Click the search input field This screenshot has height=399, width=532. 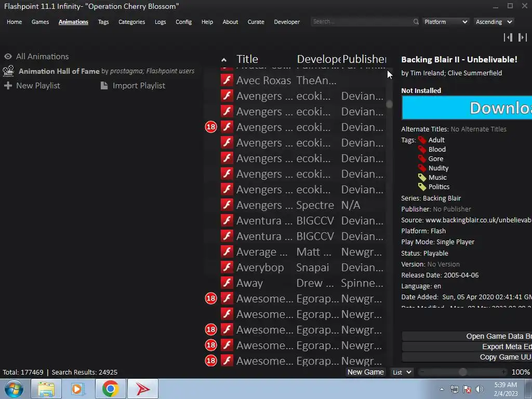(362, 21)
